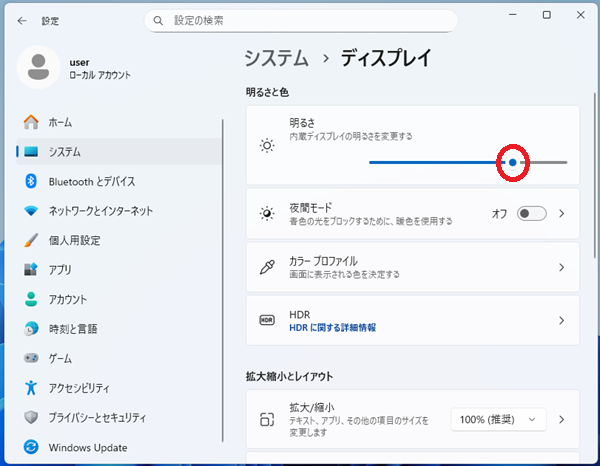Click the Windows Update sync icon
Screen dimensions: 600x466
(x=31, y=447)
